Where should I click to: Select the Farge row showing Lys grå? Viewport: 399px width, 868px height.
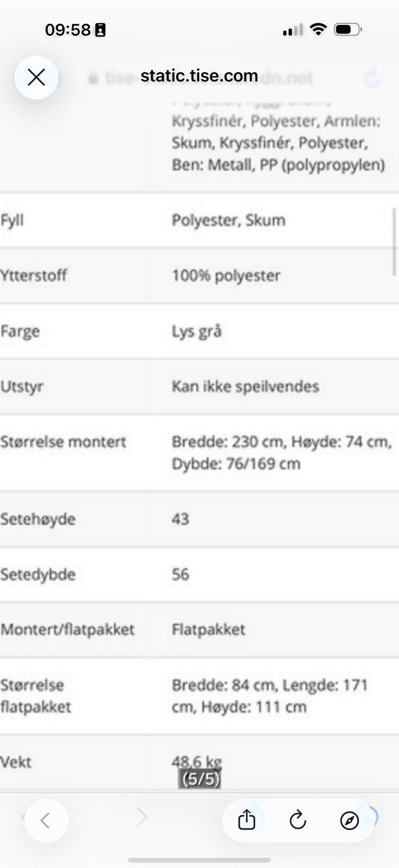[200, 331]
